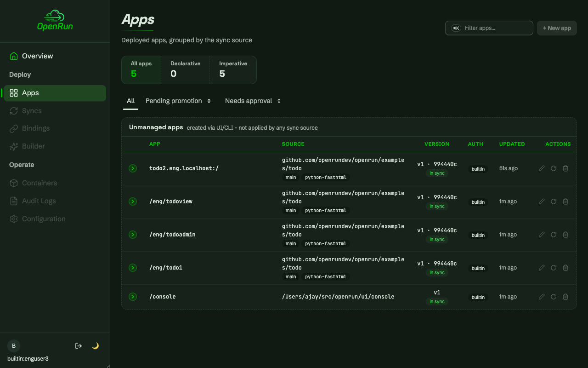588x368 pixels.
Task: Delete the /console app
Action: (x=565, y=297)
